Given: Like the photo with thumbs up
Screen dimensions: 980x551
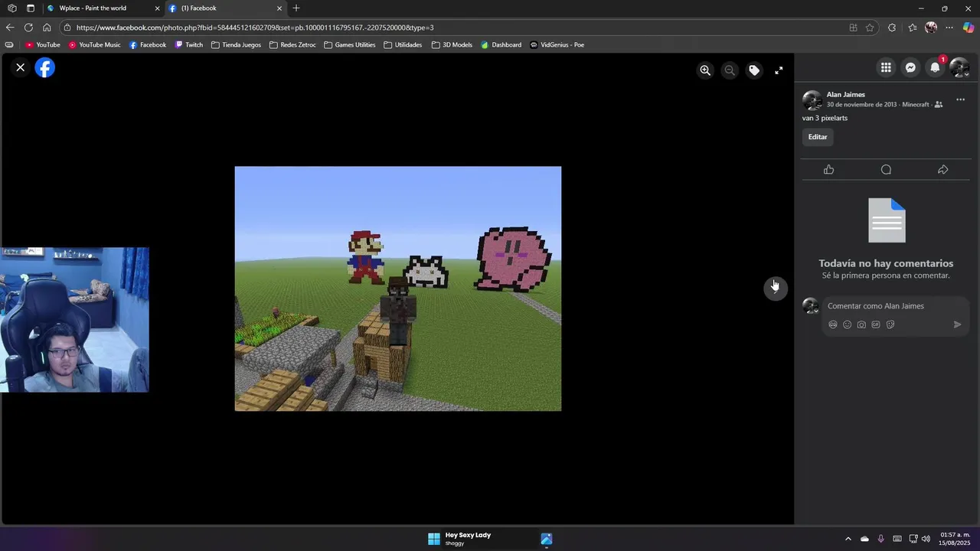Looking at the screenshot, I should pos(828,170).
